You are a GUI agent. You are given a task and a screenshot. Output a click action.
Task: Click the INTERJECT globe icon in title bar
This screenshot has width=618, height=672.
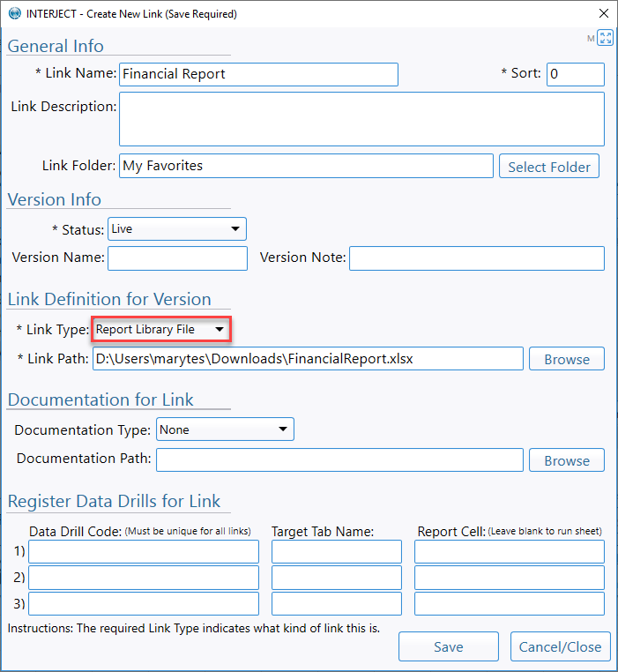coord(15,14)
